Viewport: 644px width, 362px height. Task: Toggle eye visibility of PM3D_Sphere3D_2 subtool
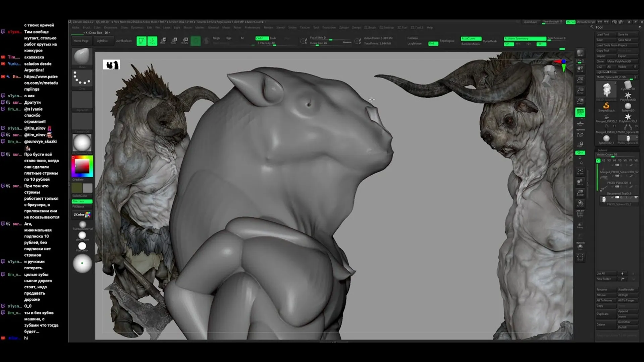(636, 198)
